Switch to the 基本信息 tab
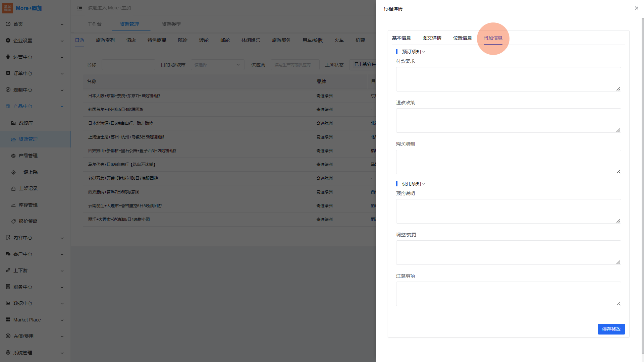Viewport: 644px width, 362px height. point(401,38)
